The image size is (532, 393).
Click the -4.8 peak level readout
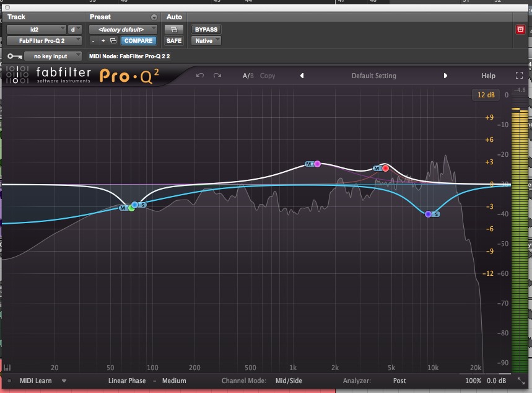(x=520, y=90)
